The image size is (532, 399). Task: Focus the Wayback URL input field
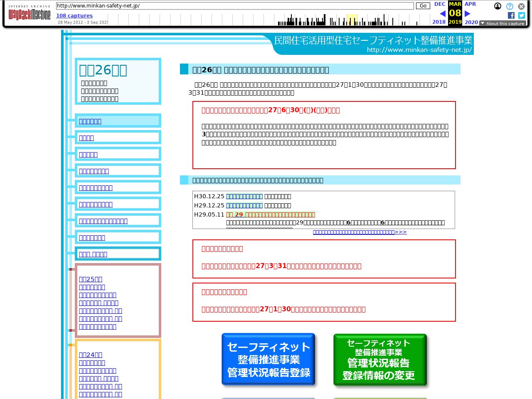(x=235, y=6)
